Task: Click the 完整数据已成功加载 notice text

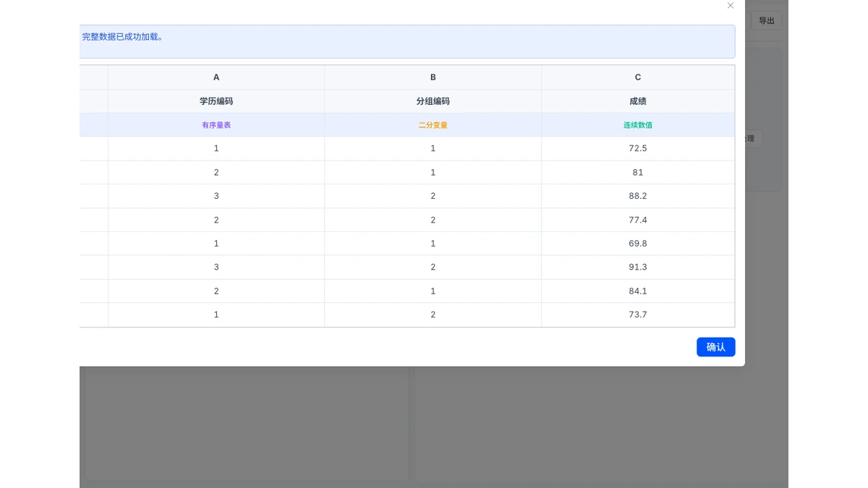Action: (122, 37)
